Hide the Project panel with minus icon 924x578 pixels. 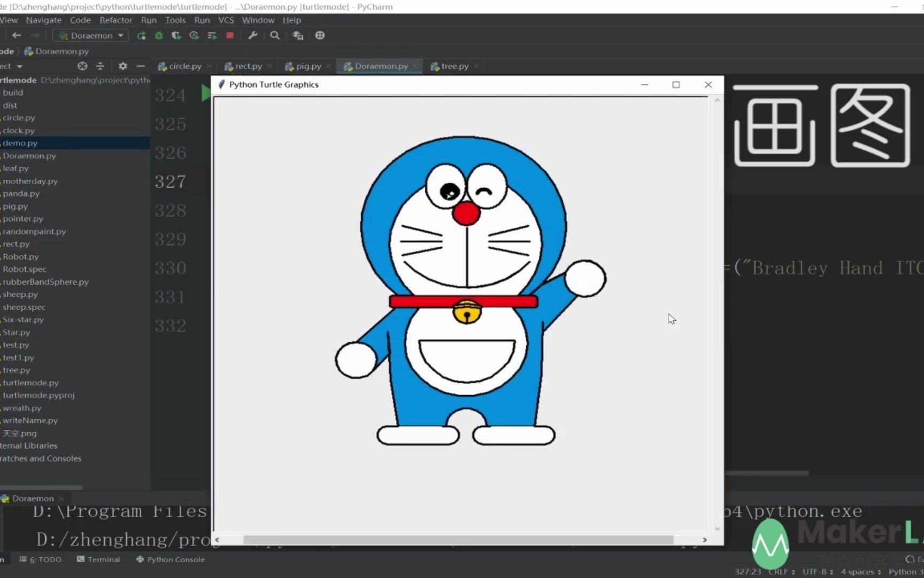[x=141, y=66]
